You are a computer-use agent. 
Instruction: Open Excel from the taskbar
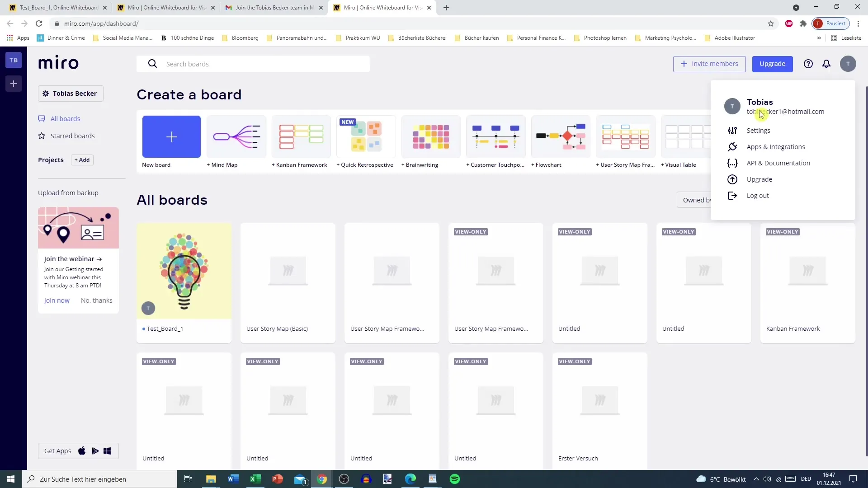(x=255, y=479)
